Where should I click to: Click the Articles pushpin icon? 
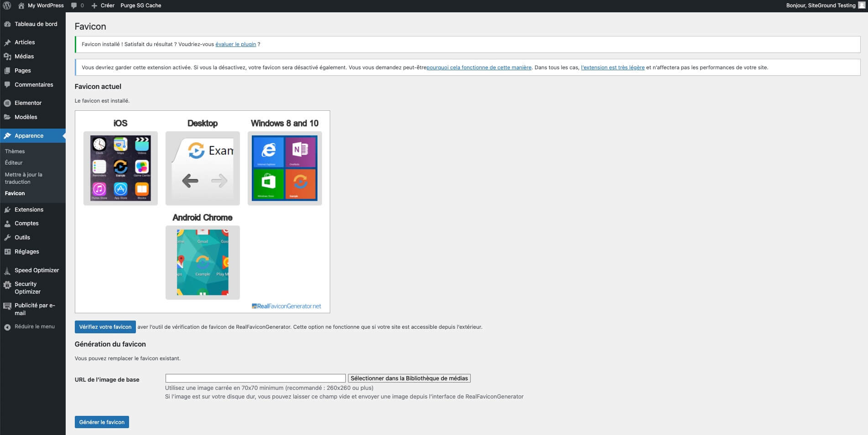click(x=7, y=42)
